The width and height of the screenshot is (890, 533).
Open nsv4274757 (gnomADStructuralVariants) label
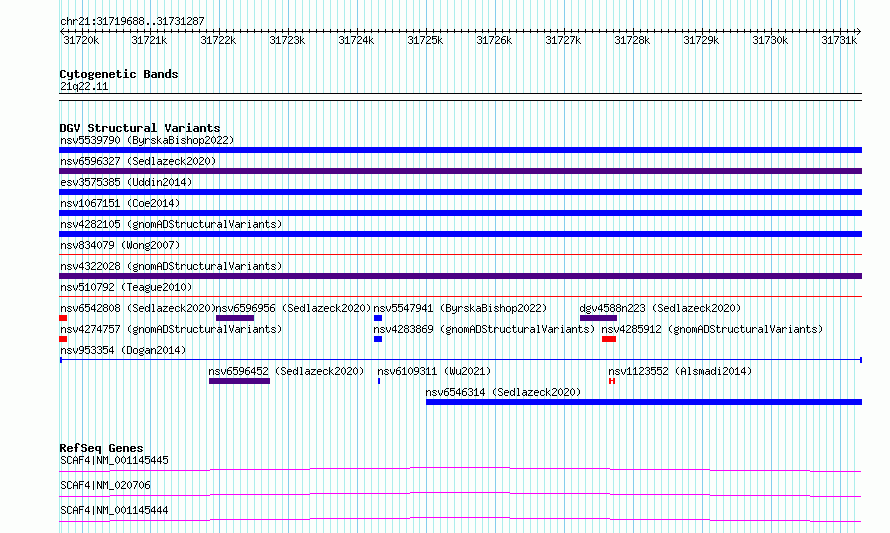click(171, 329)
